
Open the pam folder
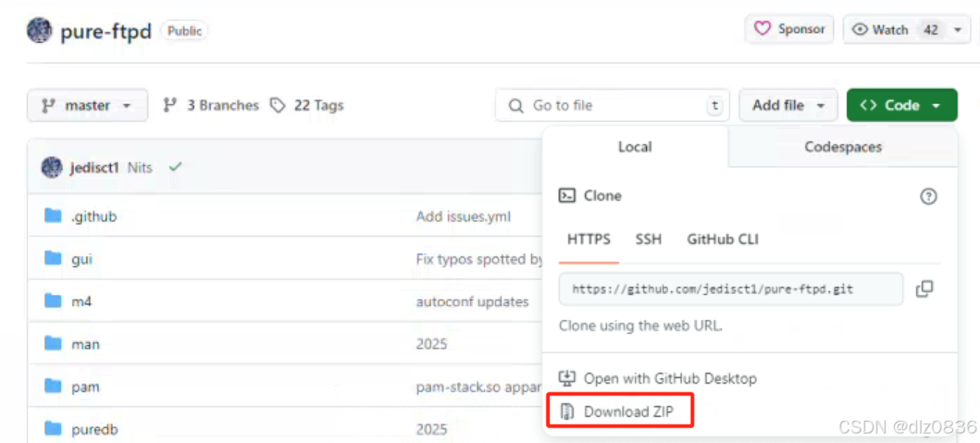click(85, 387)
